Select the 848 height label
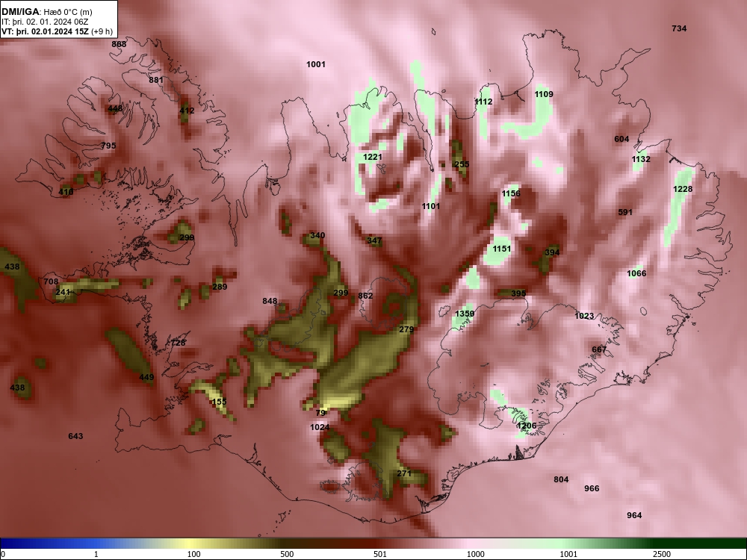The width and height of the screenshot is (747, 560). [270, 301]
